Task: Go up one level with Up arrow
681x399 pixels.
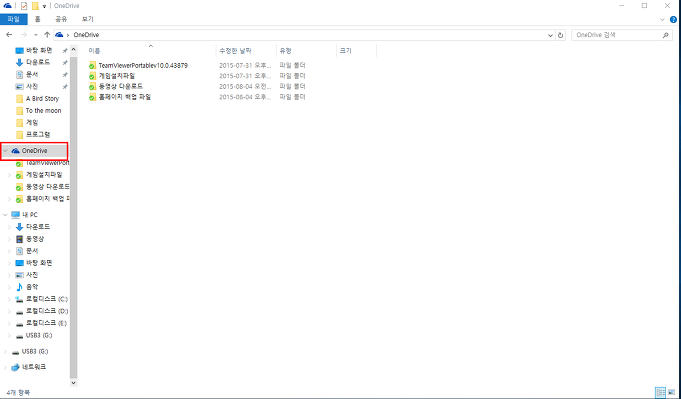Action: 47,35
